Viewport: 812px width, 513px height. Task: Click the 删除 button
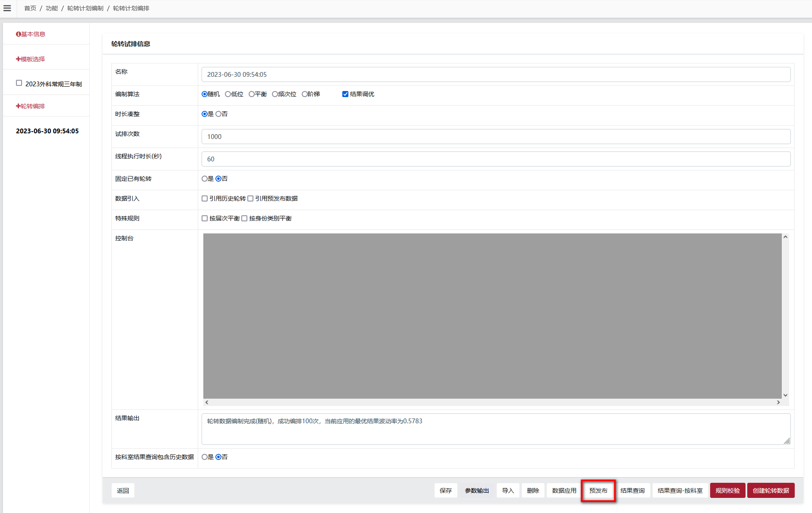coord(533,491)
